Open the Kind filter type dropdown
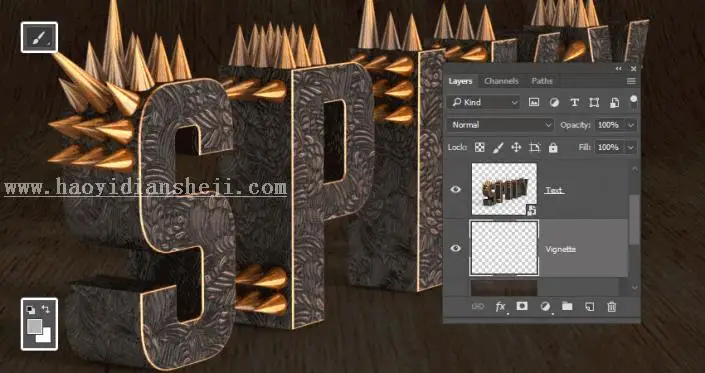Image resolution: width=705 pixels, height=373 pixels. click(483, 102)
